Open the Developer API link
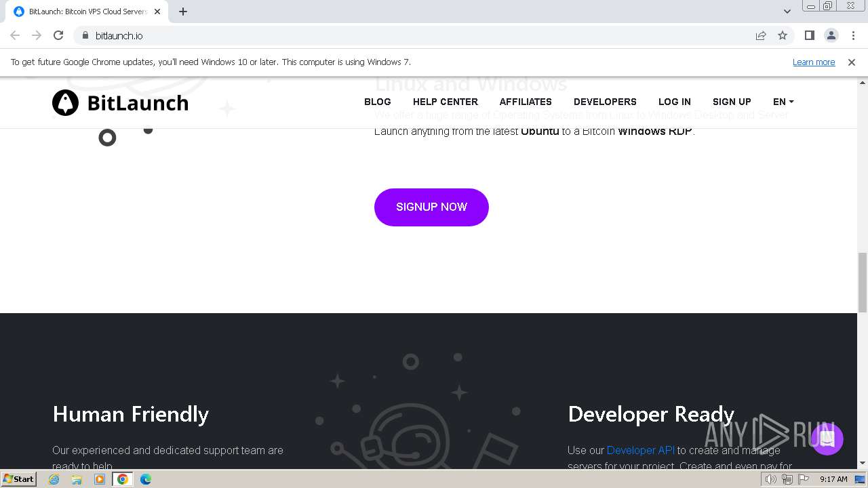 pyautogui.click(x=641, y=450)
